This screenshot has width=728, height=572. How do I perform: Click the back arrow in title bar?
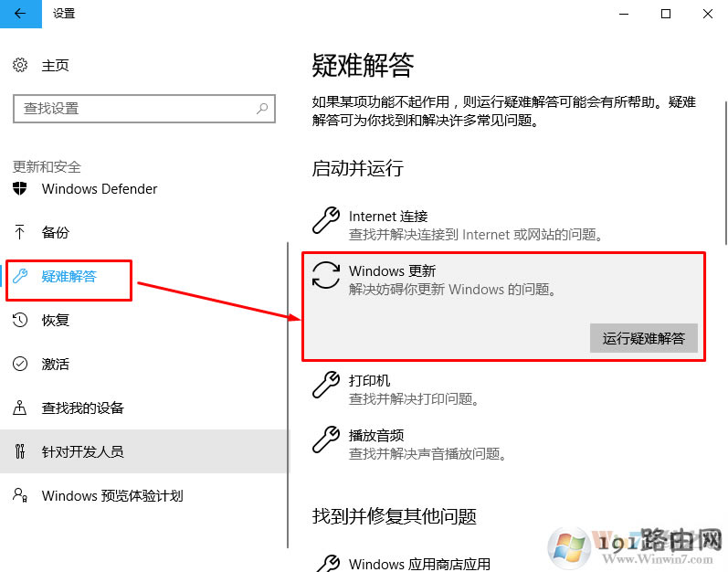[x=21, y=14]
